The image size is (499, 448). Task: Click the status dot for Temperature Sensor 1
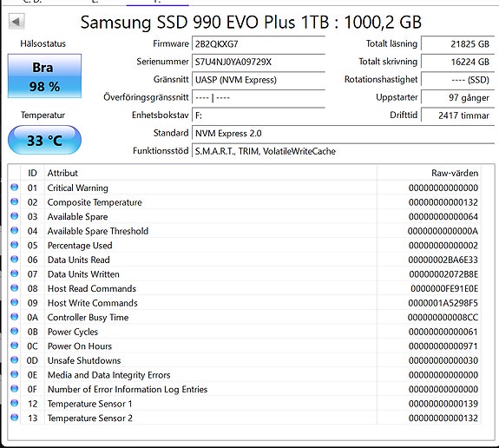pos(15,403)
